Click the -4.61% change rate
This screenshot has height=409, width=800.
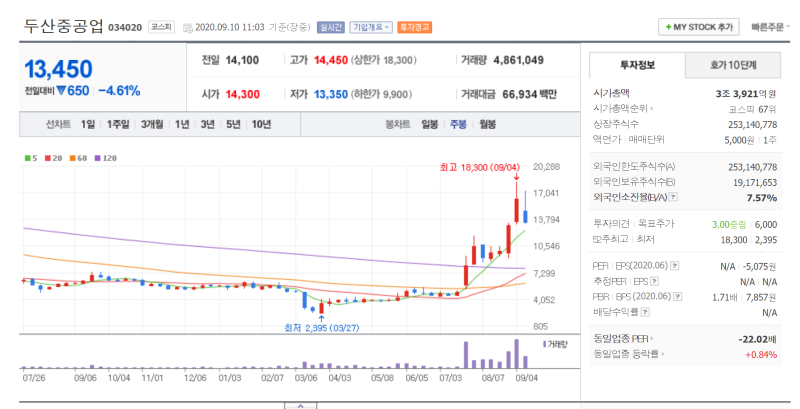(119, 91)
